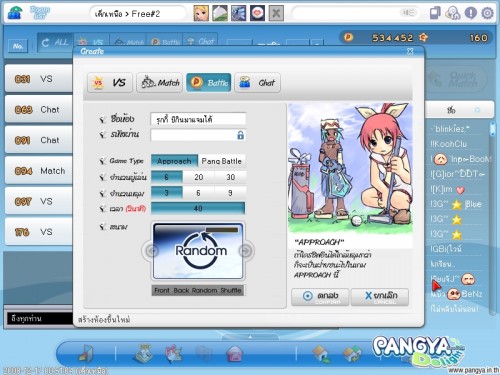Click the blonde character avatar icon

coord(201,13)
